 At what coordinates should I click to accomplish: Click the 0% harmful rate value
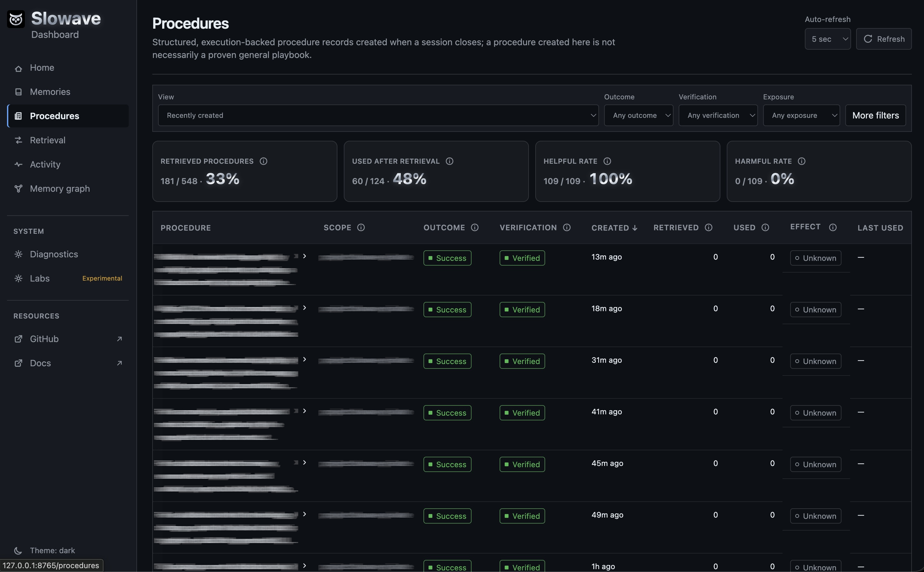point(782,179)
